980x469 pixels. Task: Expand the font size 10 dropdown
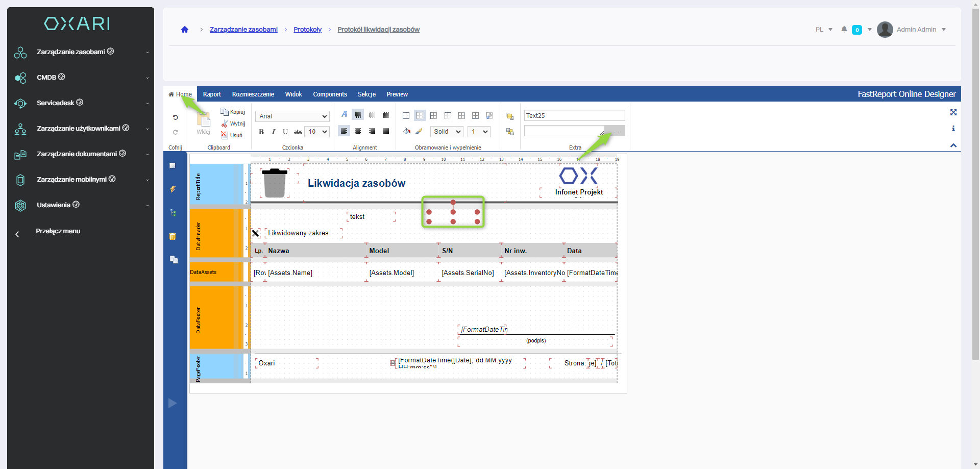point(317,132)
